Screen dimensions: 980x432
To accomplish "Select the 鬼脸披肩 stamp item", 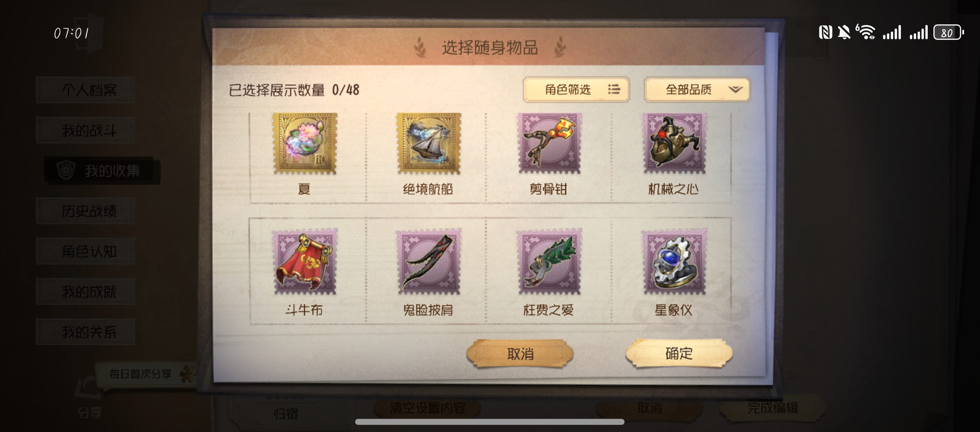I will coord(429,261).
